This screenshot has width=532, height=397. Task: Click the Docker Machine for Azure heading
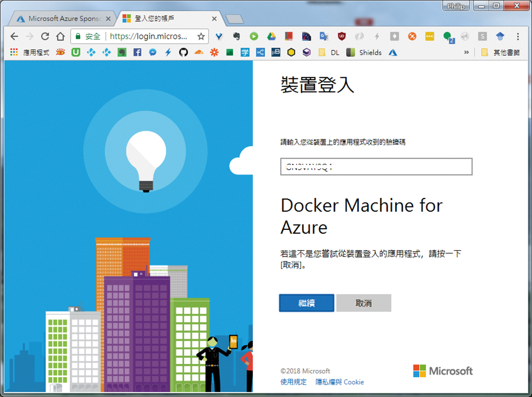point(362,216)
